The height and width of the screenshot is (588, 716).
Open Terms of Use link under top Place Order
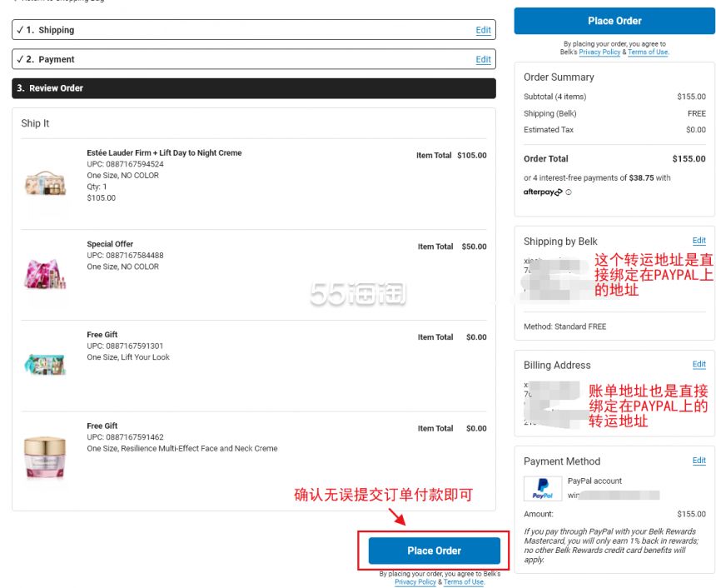click(648, 52)
